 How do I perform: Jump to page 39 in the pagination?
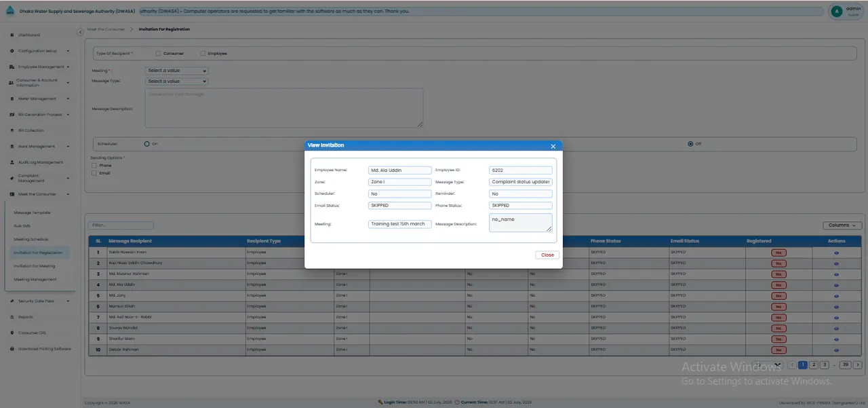[845, 365]
